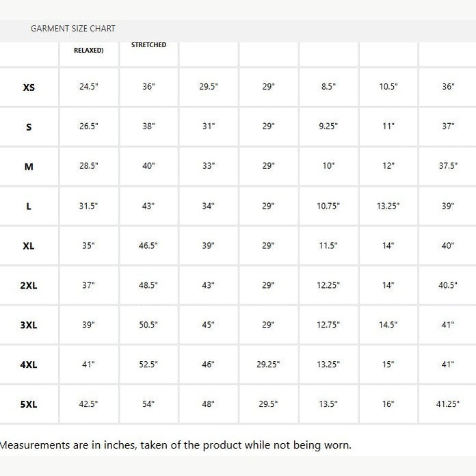Click the RELAXED) column header
The height and width of the screenshot is (476, 476).
click(89, 51)
